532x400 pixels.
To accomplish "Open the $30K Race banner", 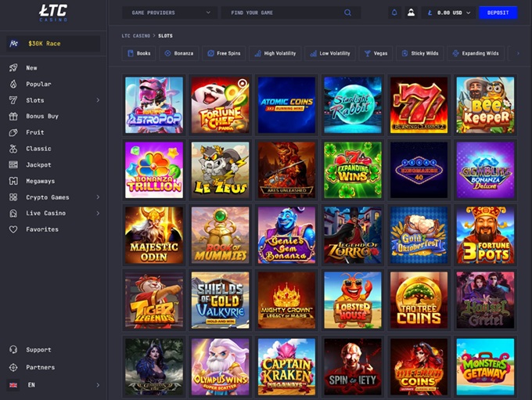I will [53, 44].
